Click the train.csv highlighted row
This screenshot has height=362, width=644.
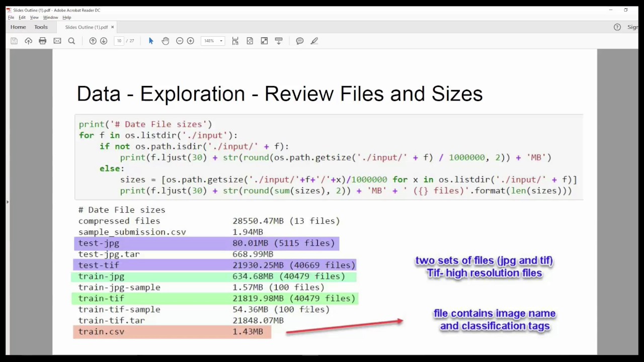(x=172, y=332)
